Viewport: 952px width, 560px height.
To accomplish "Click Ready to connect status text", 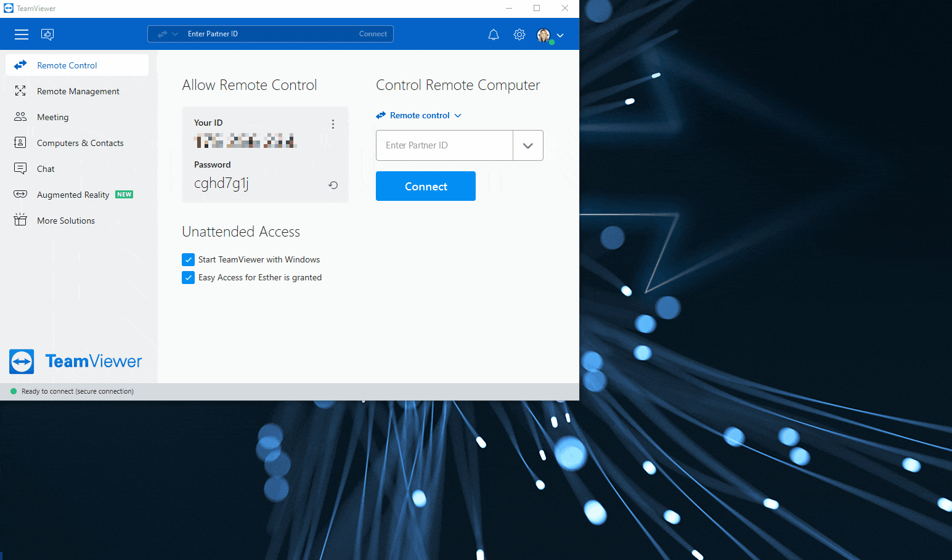I will [x=78, y=391].
